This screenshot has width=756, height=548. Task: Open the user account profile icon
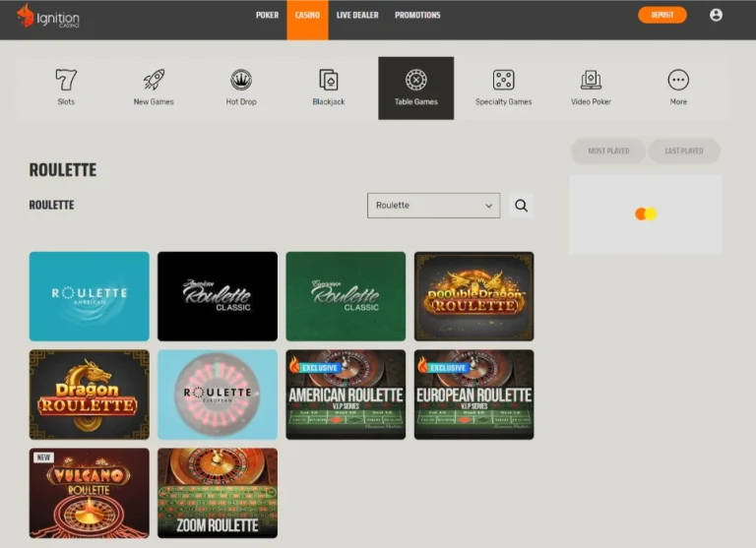716,15
